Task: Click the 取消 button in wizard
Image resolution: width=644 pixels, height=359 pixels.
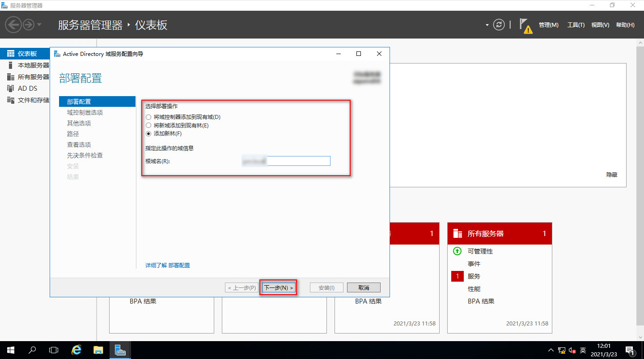Action: [364, 287]
